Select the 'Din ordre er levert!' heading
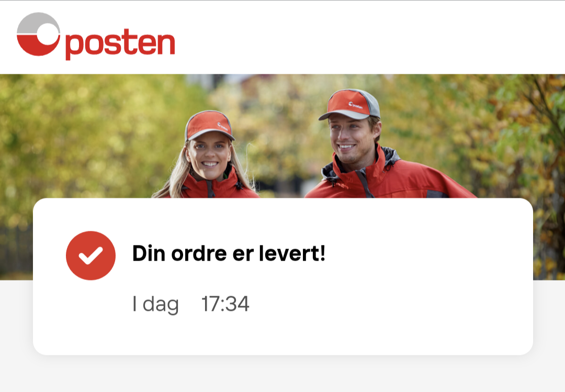The width and height of the screenshot is (565, 392). [x=229, y=253]
